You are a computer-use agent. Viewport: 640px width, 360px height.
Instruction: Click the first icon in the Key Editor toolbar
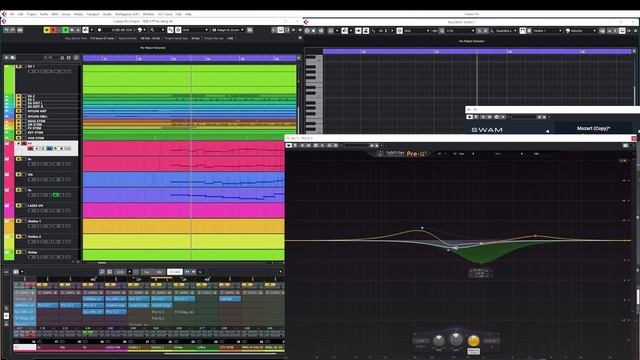coord(307,31)
